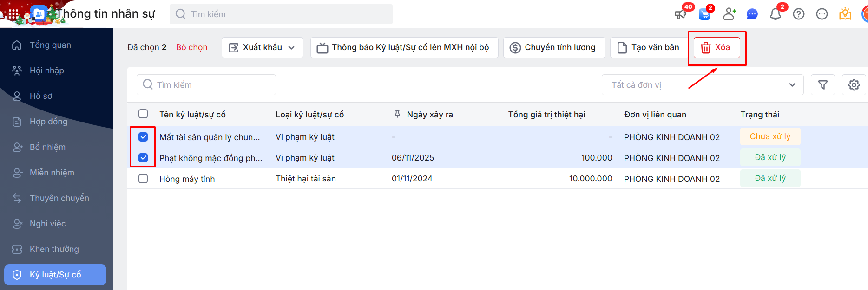
Task: Click the red 'Xóa' delete button
Action: tap(717, 47)
